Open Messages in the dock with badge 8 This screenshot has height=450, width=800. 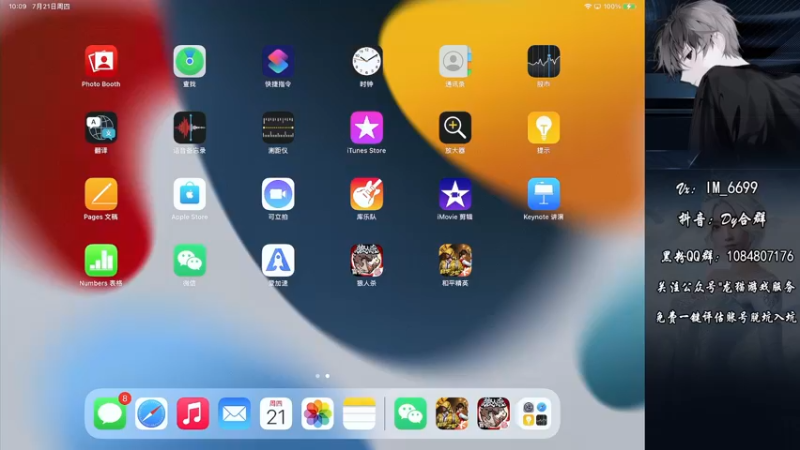(x=110, y=413)
